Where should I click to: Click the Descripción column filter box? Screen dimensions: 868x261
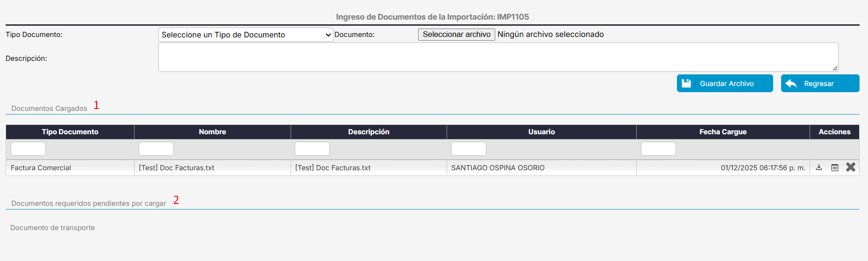click(x=312, y=149)
